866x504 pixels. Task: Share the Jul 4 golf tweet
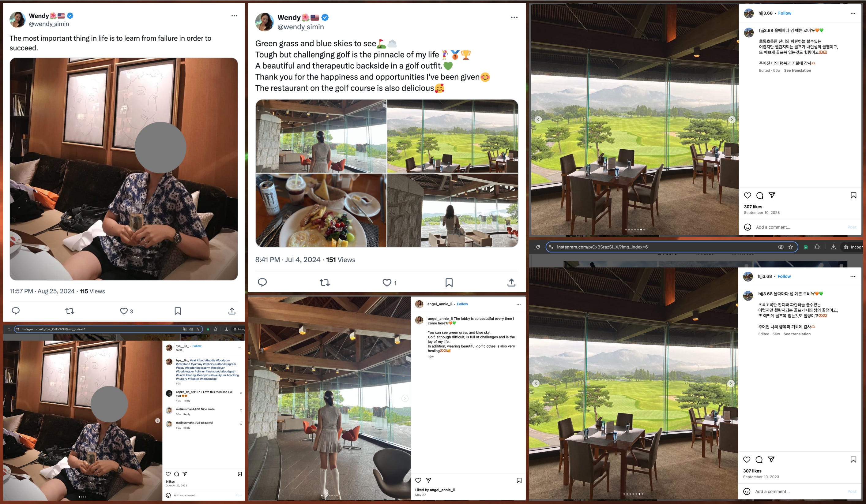point(511,282)
